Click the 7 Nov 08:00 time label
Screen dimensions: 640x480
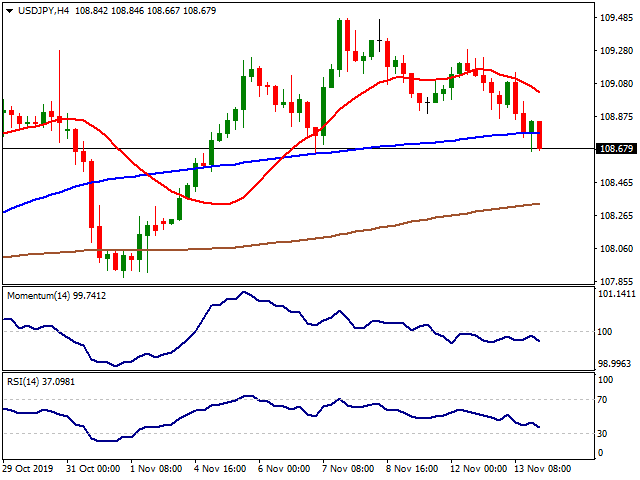pos(348,469)
